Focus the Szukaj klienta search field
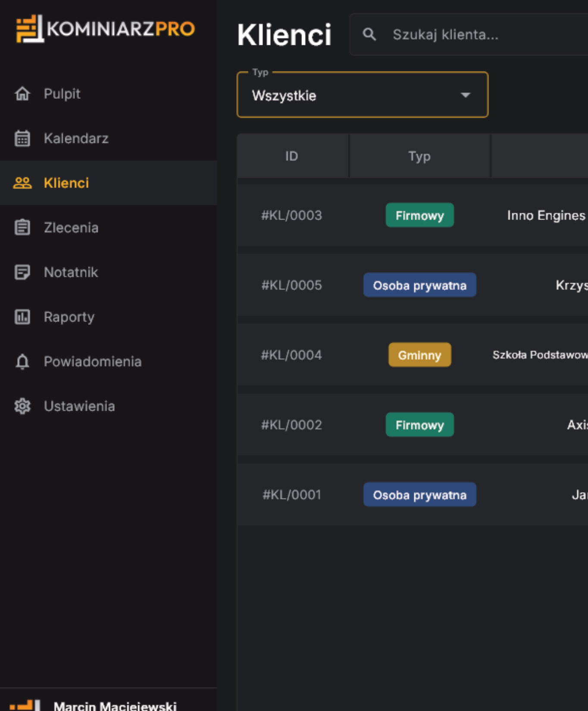This screenshot has width=588, height=711. click(469, 35)
